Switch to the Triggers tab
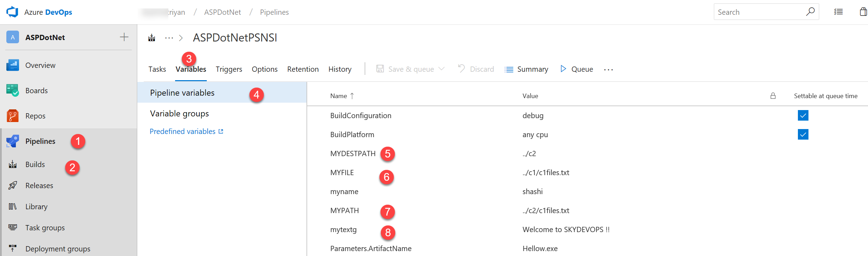The height and width of the screenshot is (256, 868). (x=229, y=69)
